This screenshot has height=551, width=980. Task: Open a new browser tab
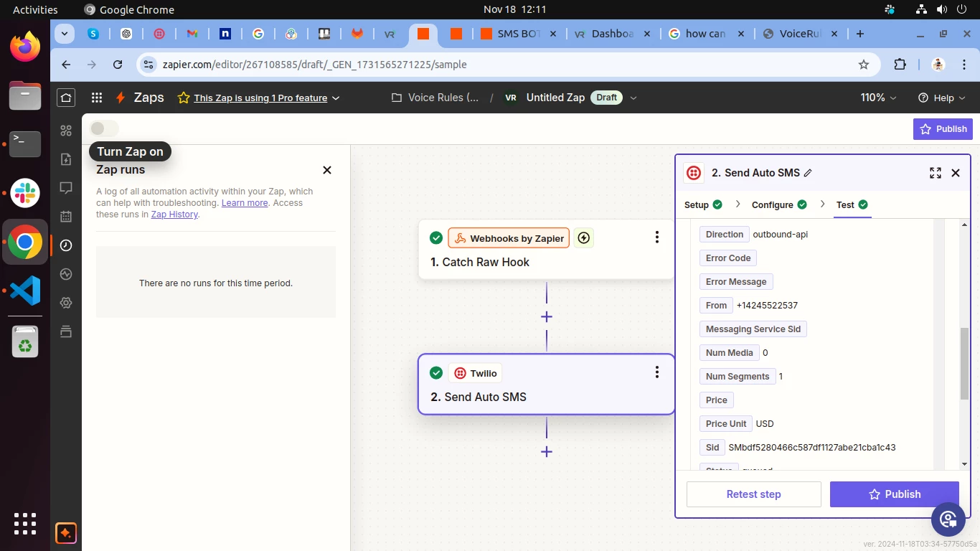(860, 34)
